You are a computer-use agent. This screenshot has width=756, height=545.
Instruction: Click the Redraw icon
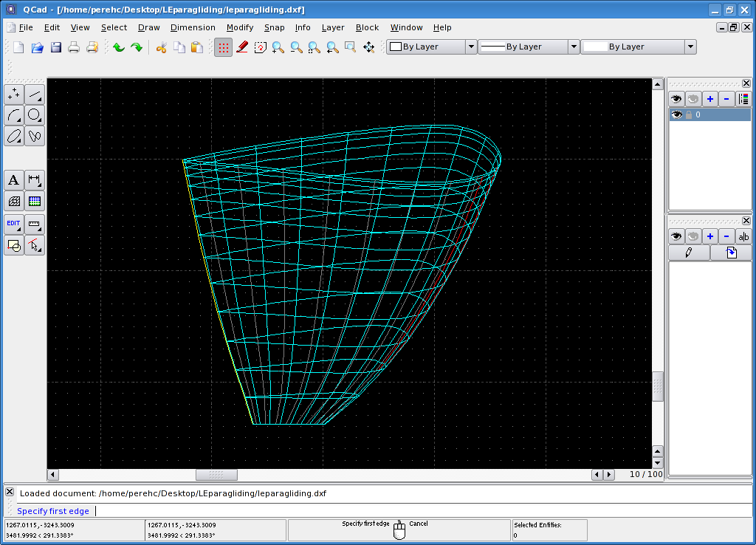261,47
